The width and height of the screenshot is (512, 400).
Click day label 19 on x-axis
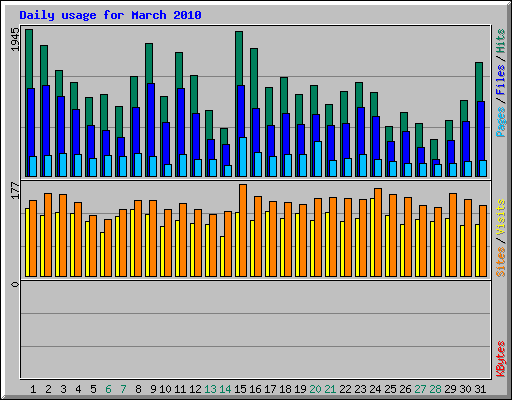(300, 389)
